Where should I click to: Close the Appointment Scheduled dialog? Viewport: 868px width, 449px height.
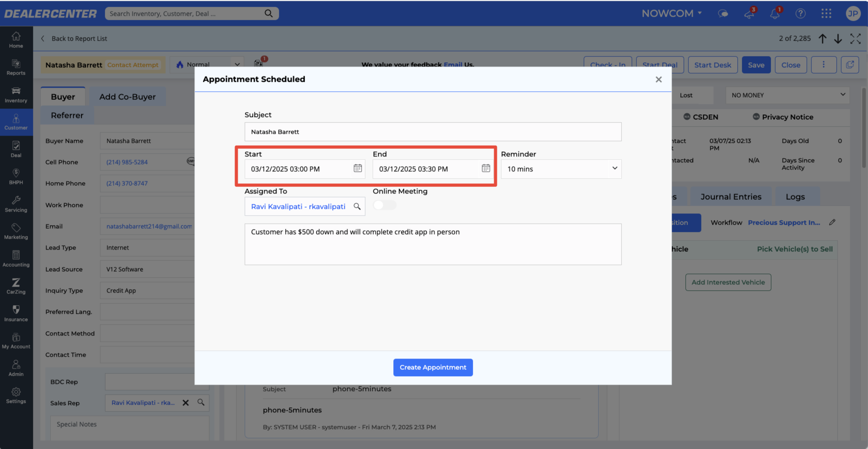click(x=659, y=79)
